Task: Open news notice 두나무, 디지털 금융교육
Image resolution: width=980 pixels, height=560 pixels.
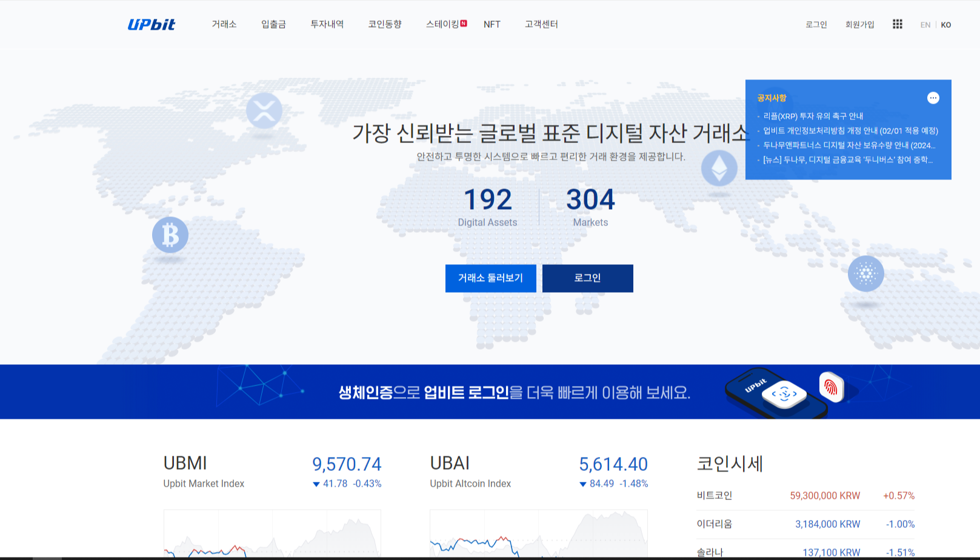Action: (848, 160)
